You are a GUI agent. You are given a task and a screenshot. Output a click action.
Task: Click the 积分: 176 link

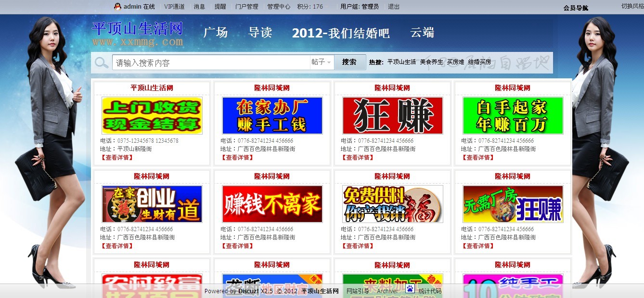[310, 7]
